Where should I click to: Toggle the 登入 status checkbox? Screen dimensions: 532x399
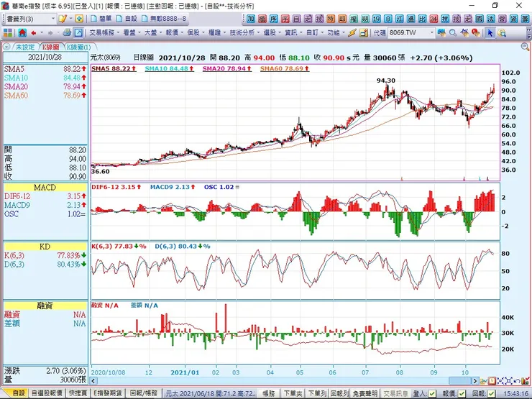432,393
